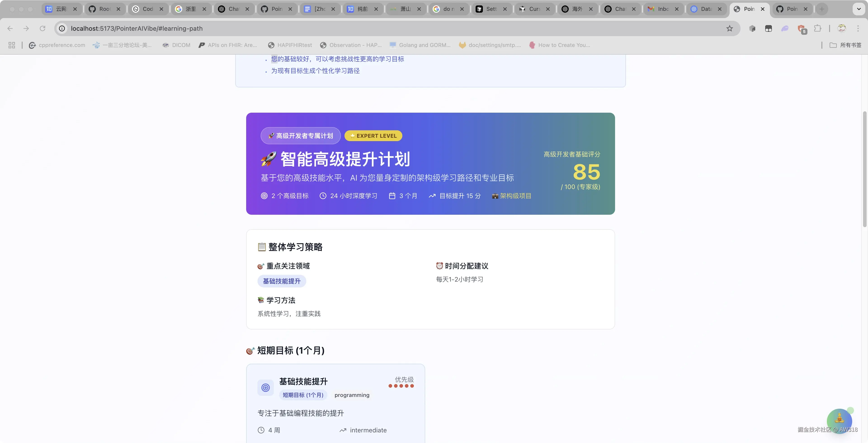Image resolution: width=868 pixels, height=443 pixels.
Task: Open Chrome three-dot menu
Action: click(x=858, y=29)
